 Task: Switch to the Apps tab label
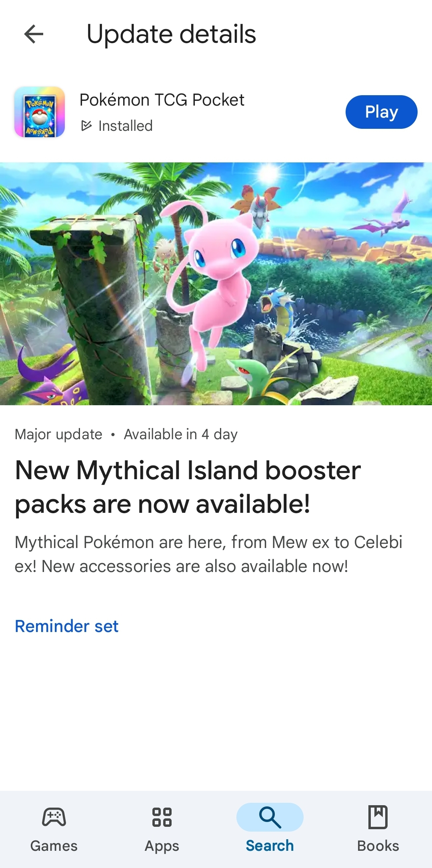pyautogui.click(x=162, y=846)
